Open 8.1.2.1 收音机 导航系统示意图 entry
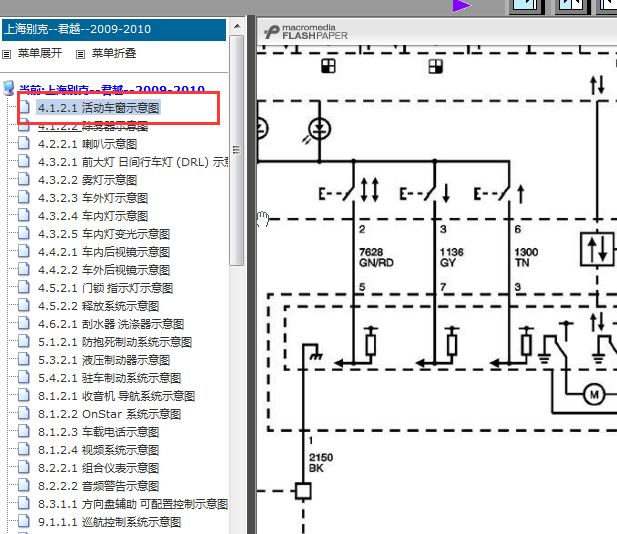Screen dimensions: 617x534 pyautogui.click(x=116, y=396)
